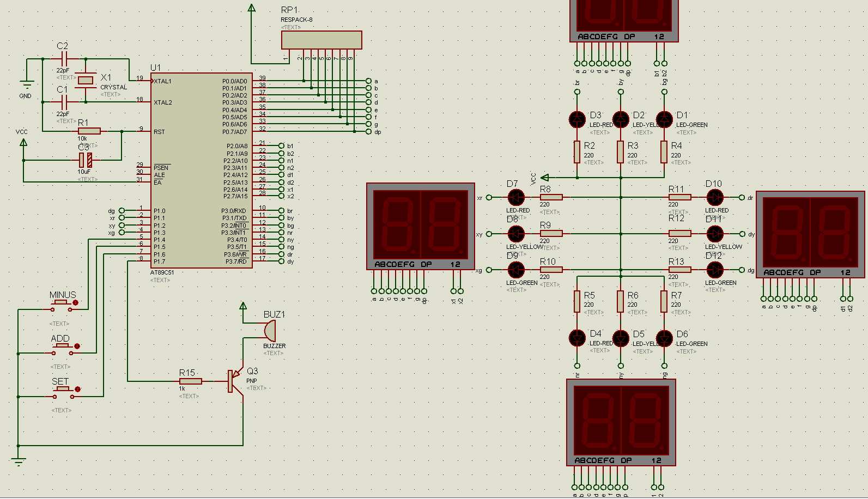Click the D12 green LED

pos(715,270)
